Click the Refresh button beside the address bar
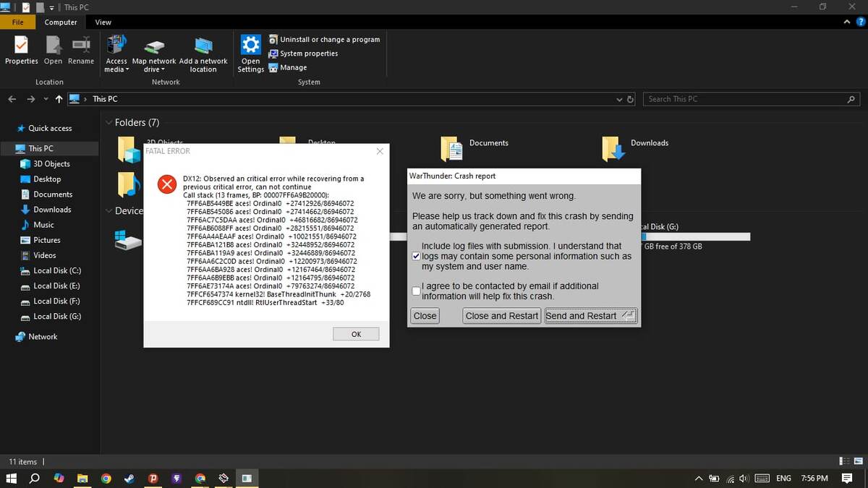Image resolution: width=868 pixels, height=488 pixels. 630,99
